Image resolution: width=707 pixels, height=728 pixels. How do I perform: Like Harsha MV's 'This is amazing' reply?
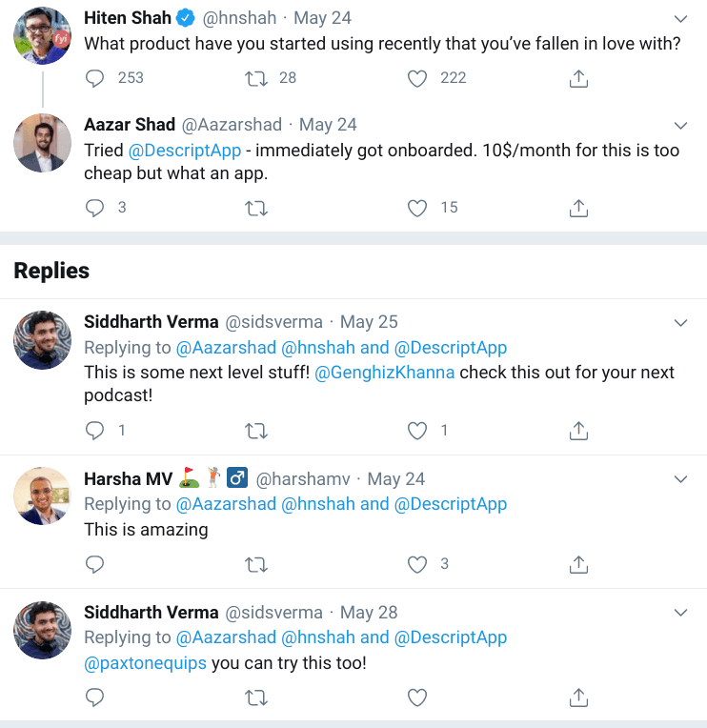[417, 565]
